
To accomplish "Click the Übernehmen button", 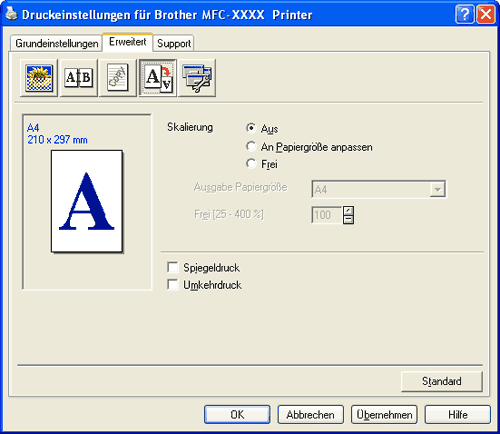I will pyautogui.click(x=384, y=415).
